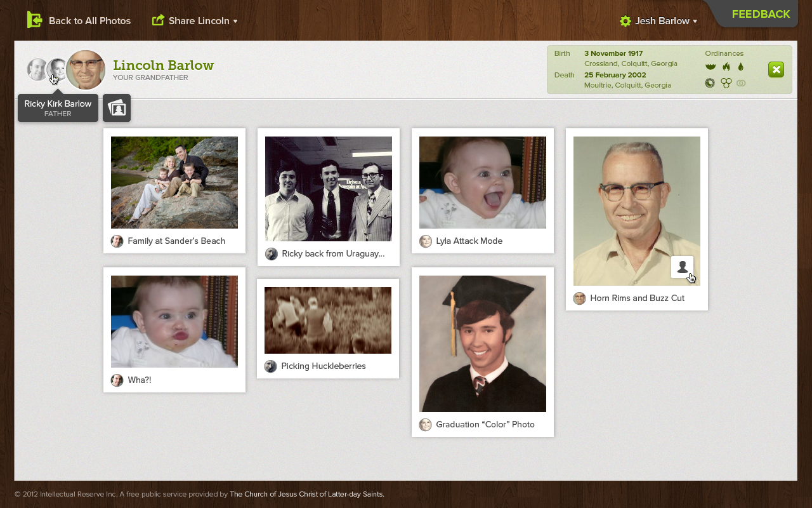Click the Ricky Kirk Barlow Father tooltip

58,108
